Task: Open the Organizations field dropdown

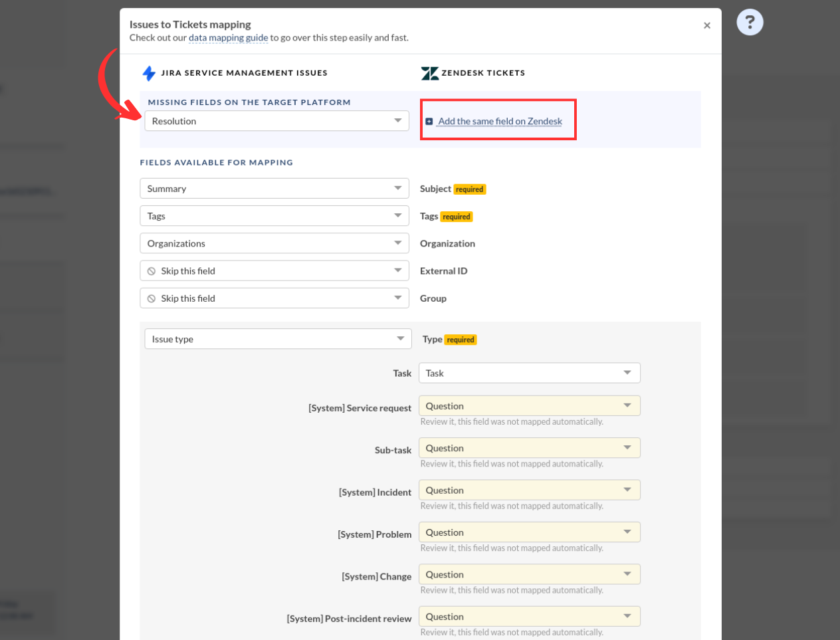Action: tap(274, 243)
